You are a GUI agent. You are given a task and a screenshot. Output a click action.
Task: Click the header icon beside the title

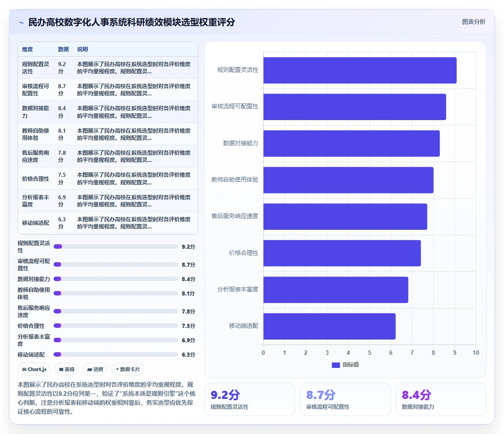[x=22, y=22]
